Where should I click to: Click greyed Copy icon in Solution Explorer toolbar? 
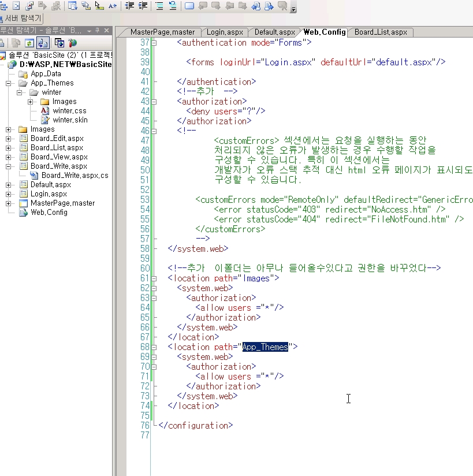click(16, 43)
